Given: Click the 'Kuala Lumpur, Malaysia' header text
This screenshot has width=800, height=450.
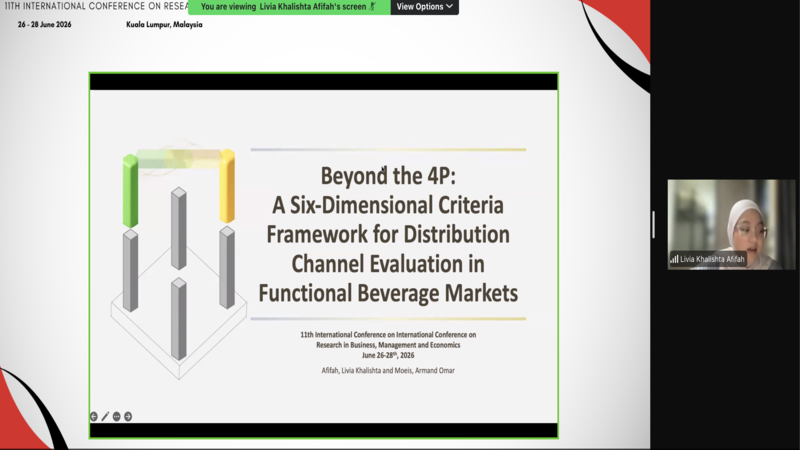Looking at the screenshot, I should pos(164,24).
